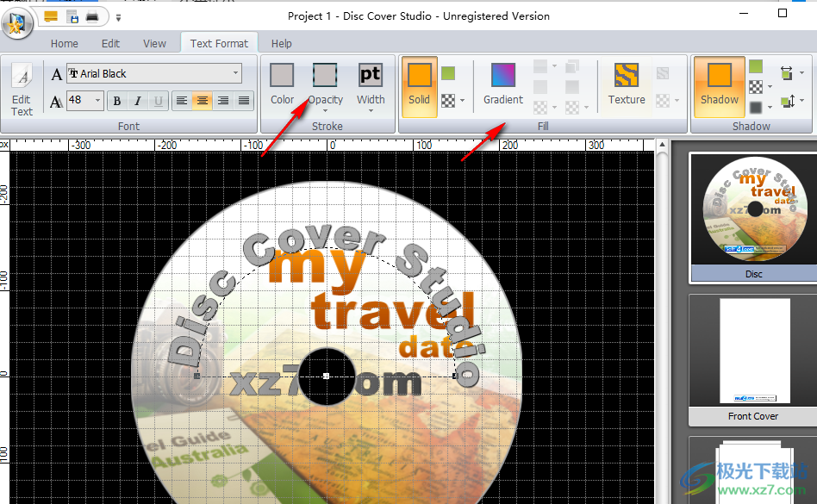Click the disabled texture opacity checkerboard icon

(x=663, y=101)
